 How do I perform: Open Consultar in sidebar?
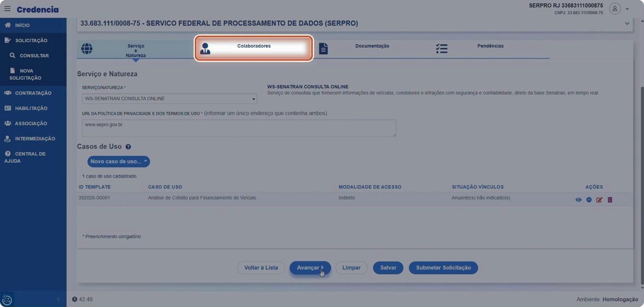pos(33,56)
